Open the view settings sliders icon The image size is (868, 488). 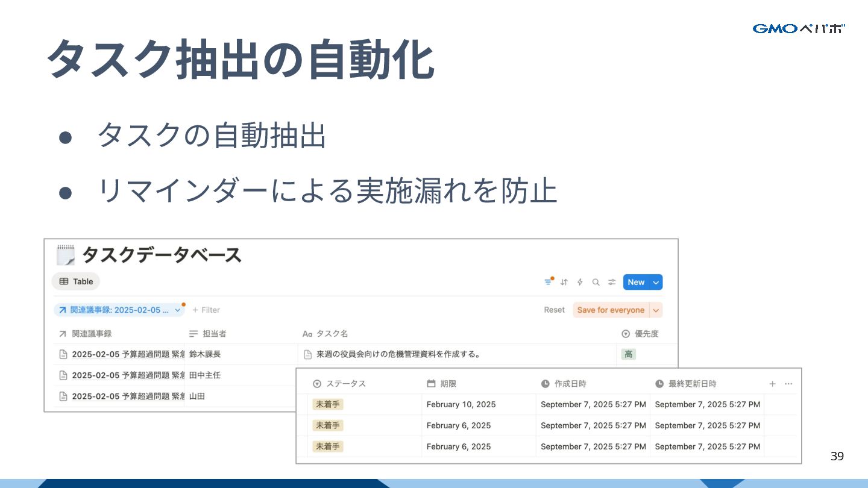click(x=612, y=282)
